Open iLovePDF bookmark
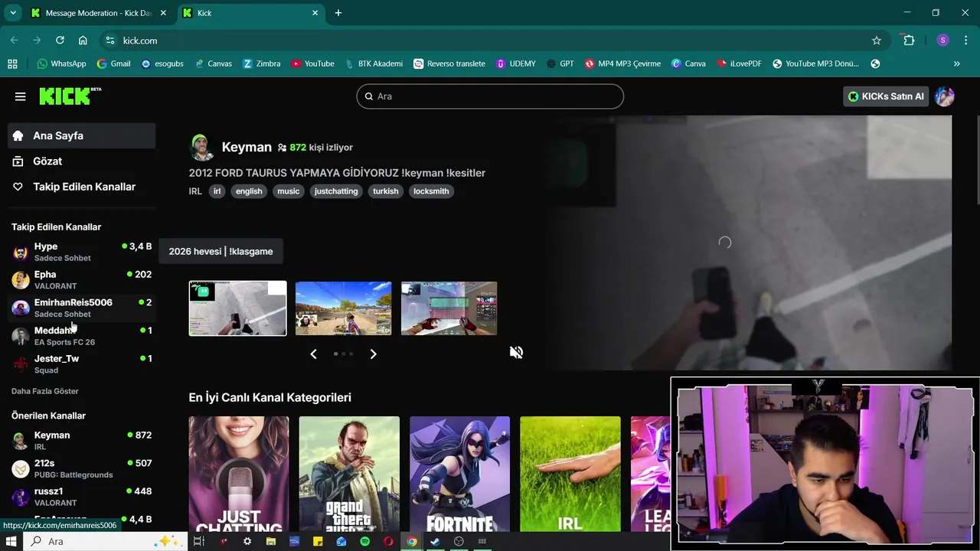Image resolution: width=980 pixels, height=551 pixels. click(x=739, y=64)
